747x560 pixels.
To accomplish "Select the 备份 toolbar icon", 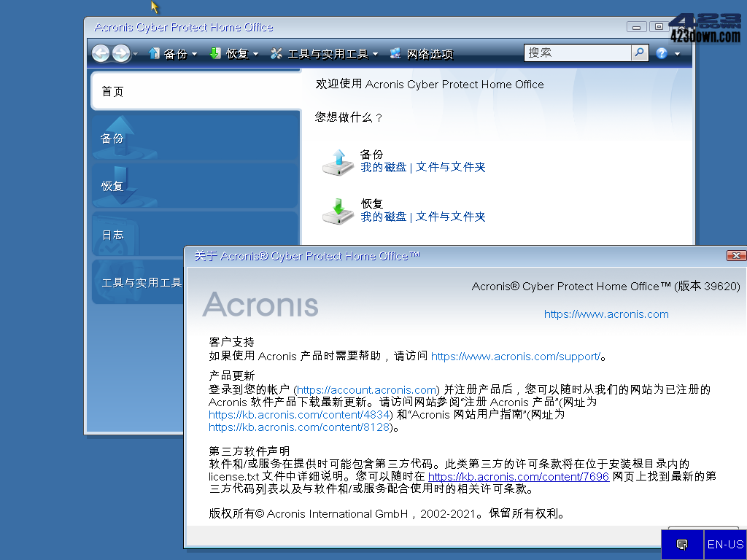I will pos(153,52).
